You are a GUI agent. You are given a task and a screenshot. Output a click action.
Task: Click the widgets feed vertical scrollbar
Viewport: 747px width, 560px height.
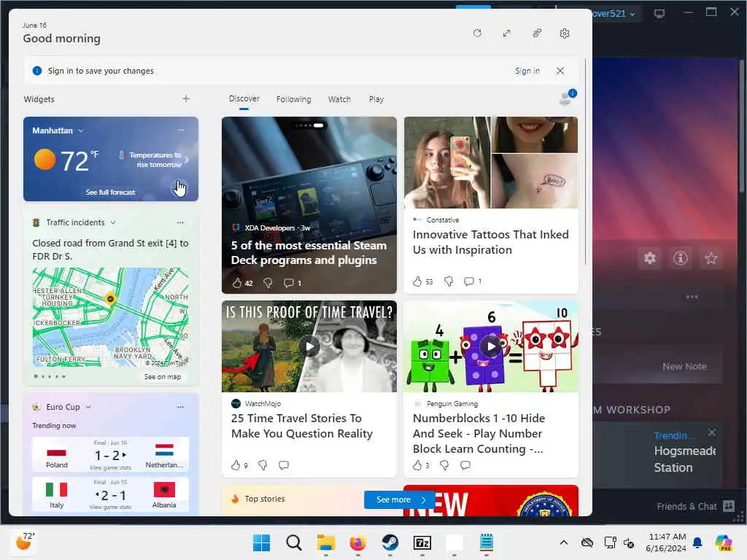coord(585,162)
